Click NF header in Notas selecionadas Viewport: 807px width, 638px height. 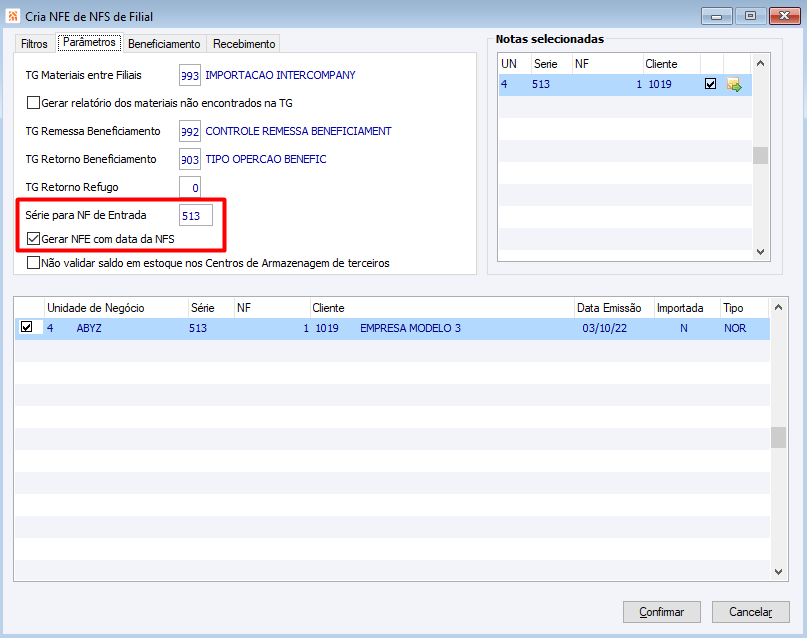point(607,64)
